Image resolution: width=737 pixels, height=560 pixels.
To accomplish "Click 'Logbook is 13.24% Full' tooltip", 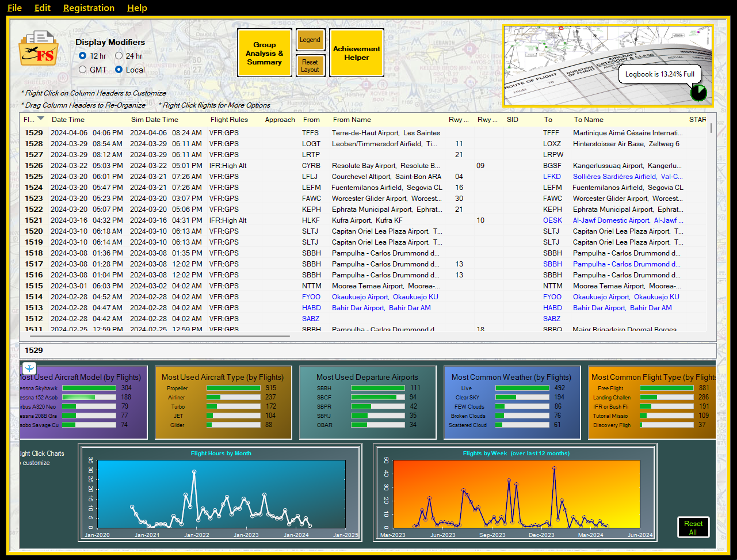I will (x=660, y=74).
